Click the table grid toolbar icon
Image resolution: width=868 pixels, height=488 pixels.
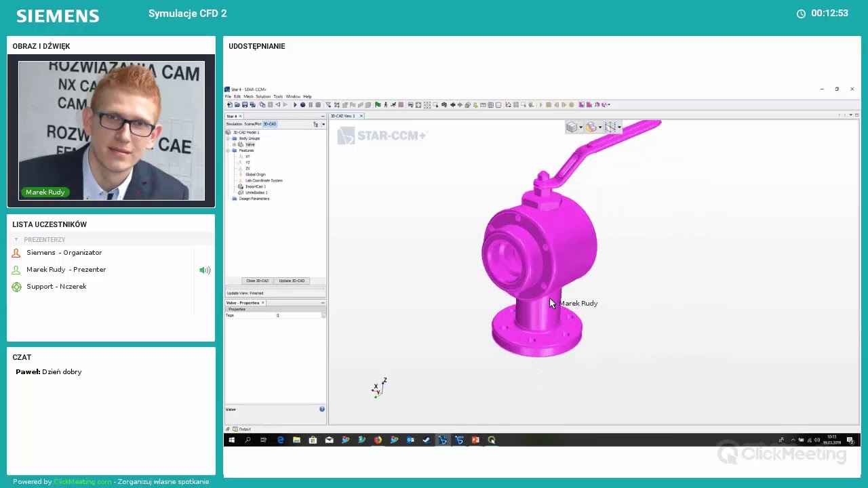pyautogui.click(x=491, y=104)
